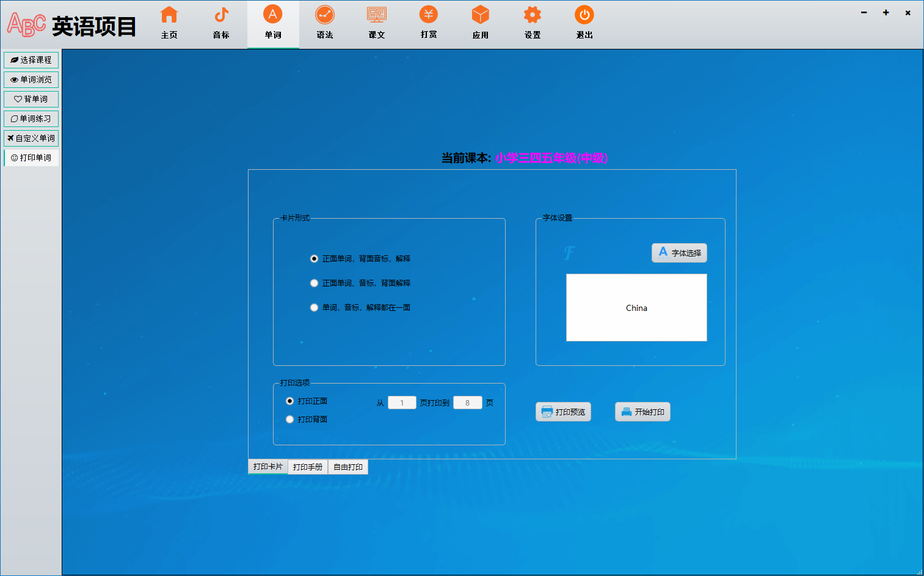Close the window with the x button
This screenshot has width=924, height=576.
(908, 12)
